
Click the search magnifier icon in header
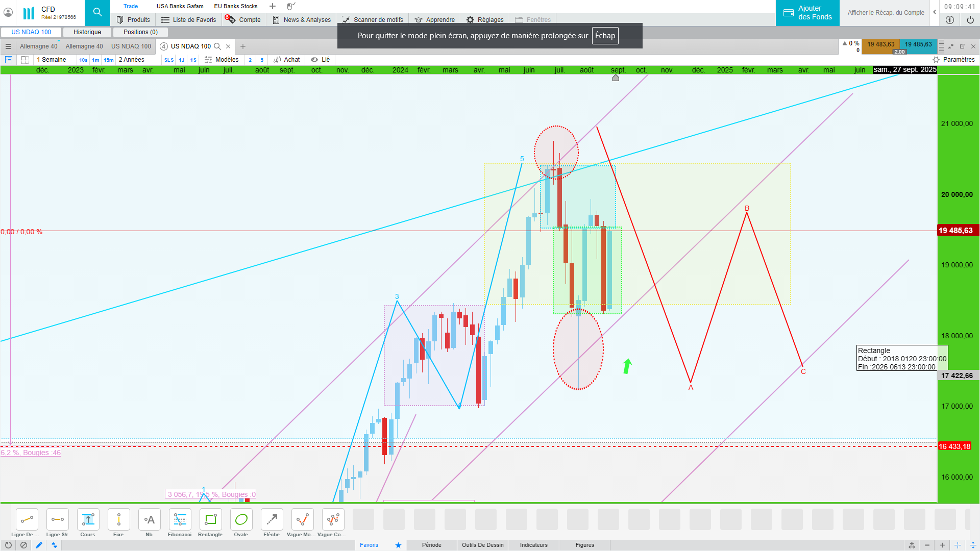[97, 13]
